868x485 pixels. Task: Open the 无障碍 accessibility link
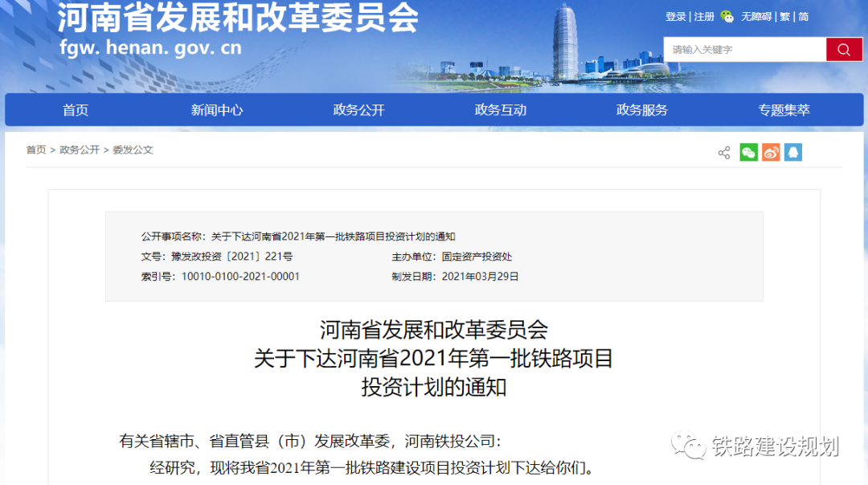pos(756,17)
